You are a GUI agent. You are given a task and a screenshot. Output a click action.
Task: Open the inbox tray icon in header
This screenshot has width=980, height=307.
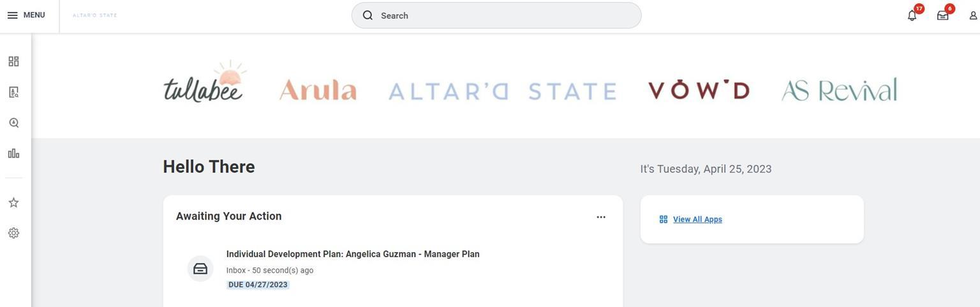(x=942, y=15)
